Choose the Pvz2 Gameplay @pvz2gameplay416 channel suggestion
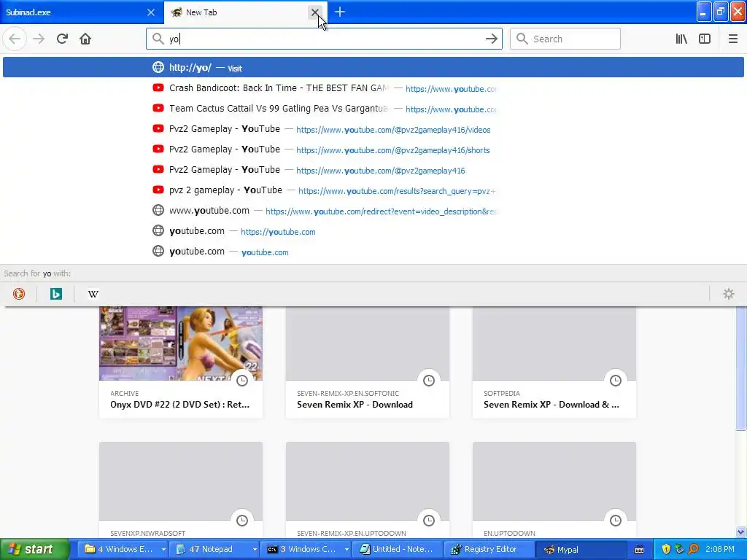Viewport: 747px width, 560px height. [373, 170]
